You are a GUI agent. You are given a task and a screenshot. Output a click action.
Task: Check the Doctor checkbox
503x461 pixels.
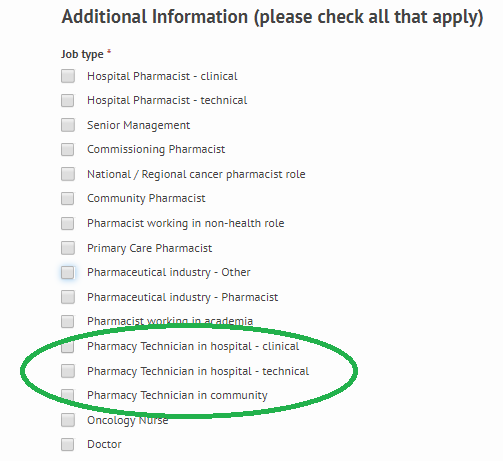(x=68, y=444)
